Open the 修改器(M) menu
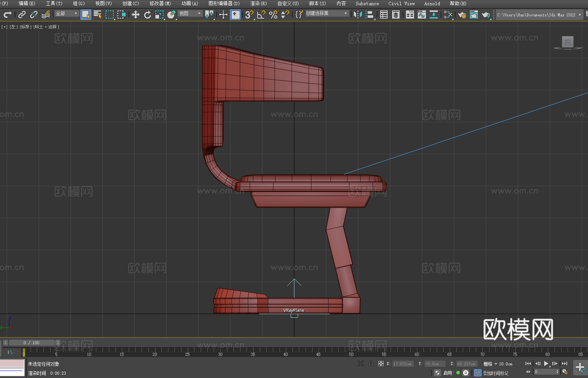 [160, 4]
